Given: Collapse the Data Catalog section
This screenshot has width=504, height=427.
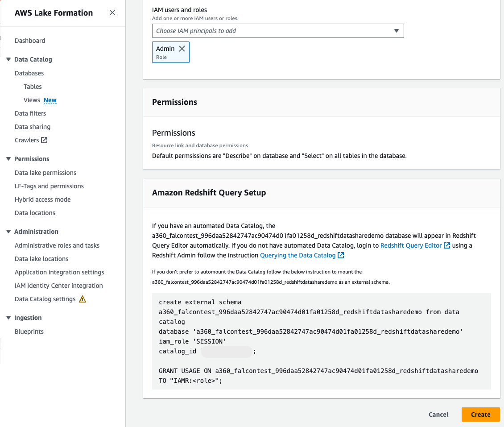Looking at the screenshot, I should tap(8, 59).
